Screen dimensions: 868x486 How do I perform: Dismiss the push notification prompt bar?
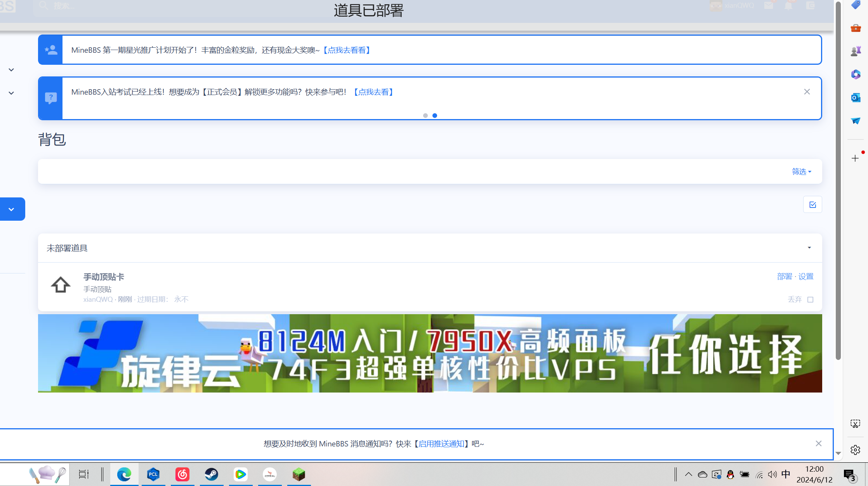pos(819,443)
